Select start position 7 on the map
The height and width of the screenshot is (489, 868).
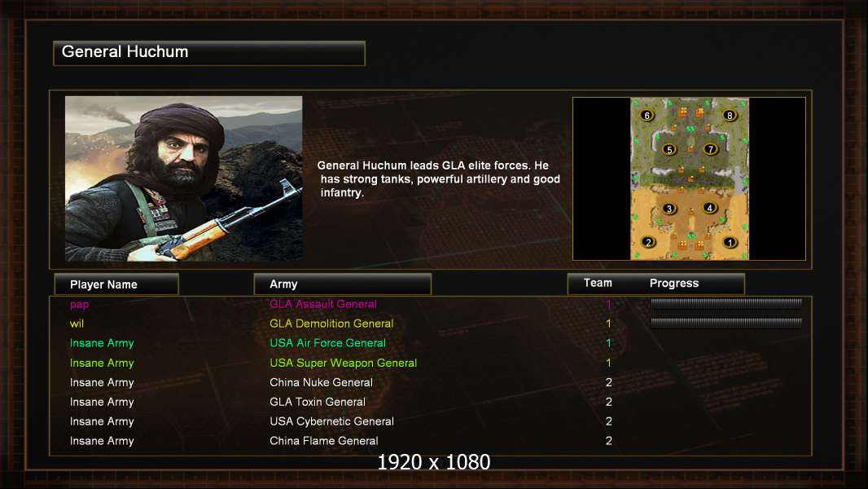[x=710, y=149]
